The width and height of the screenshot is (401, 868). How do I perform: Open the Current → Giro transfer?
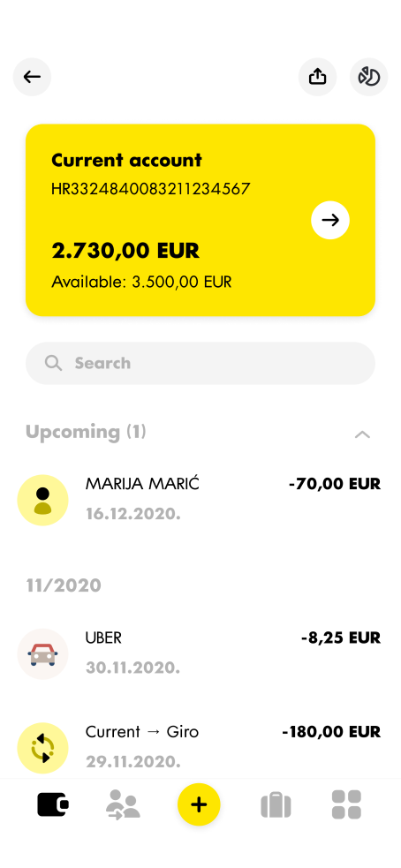click(200, 748)
